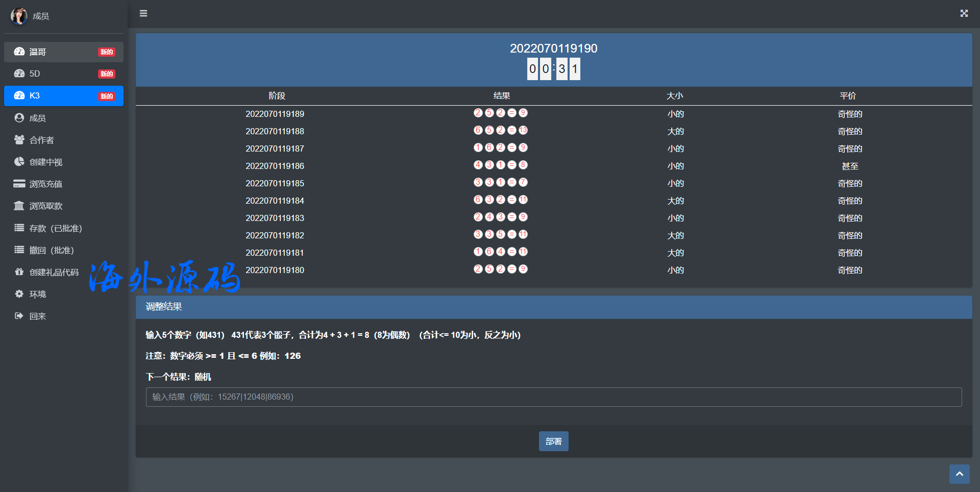The width and height of the screenshot is (980, 492).
Task: Click the 浏览取款 bank icon
Action: 19,206
